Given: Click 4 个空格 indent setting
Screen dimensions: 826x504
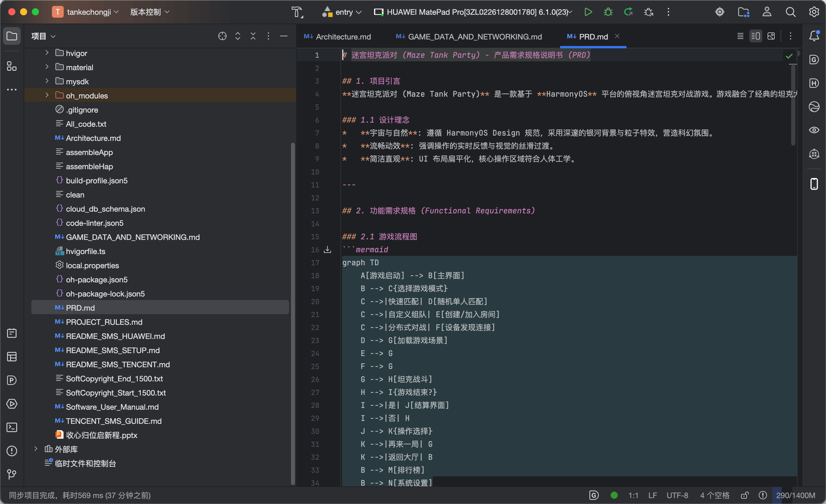Looking at the screenshot, I should click(715, 495).
